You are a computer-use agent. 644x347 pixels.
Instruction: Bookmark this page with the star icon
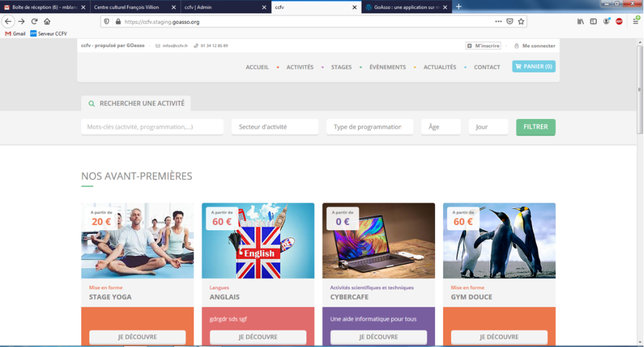click(521, 21)
